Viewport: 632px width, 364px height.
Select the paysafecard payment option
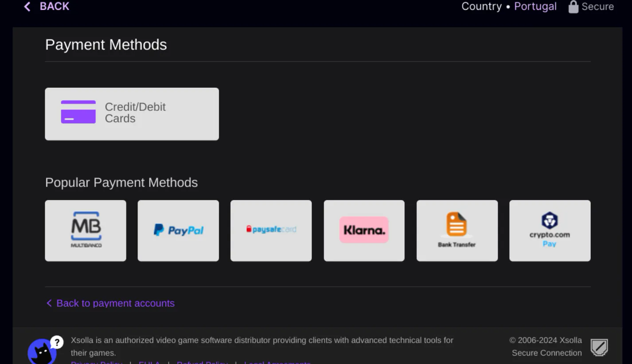tap(271, 231)
